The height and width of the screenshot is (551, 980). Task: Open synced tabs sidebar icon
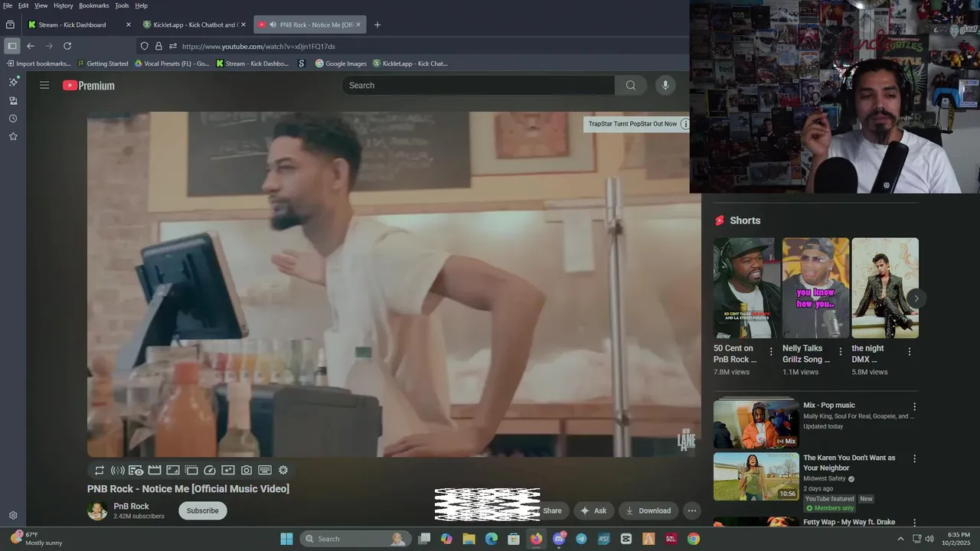coord(13,100)
